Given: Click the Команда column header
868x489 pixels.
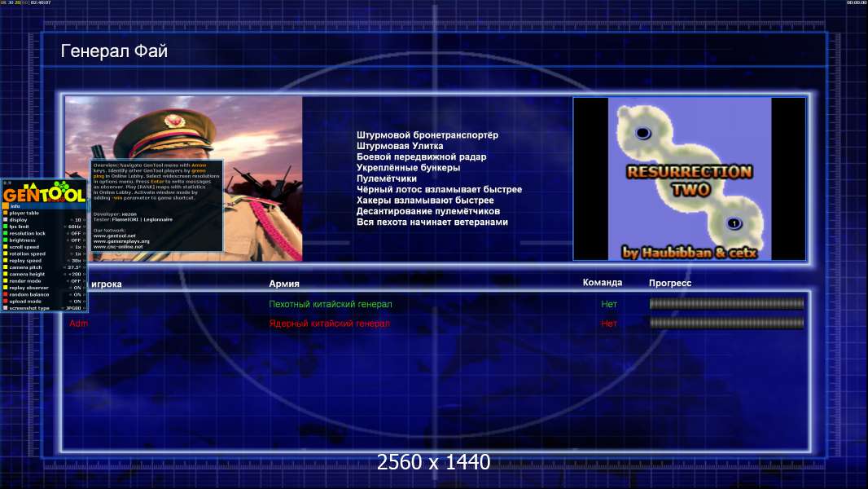Looking at the screenshot, I should (603, 283).
